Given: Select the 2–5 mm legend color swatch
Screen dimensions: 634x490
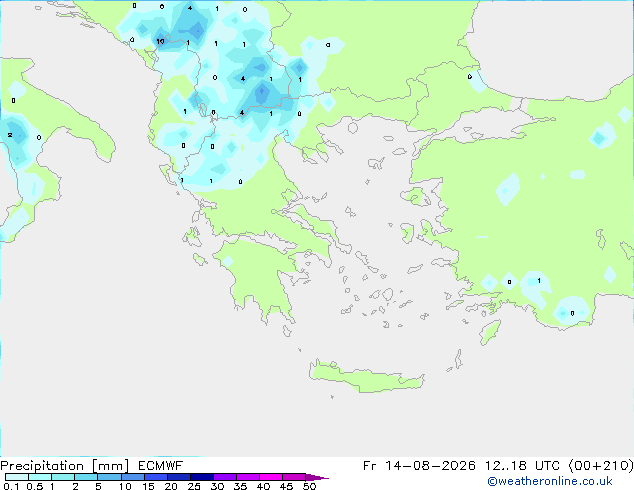Looking at the screenshot, I should click(x=86, y=477).
